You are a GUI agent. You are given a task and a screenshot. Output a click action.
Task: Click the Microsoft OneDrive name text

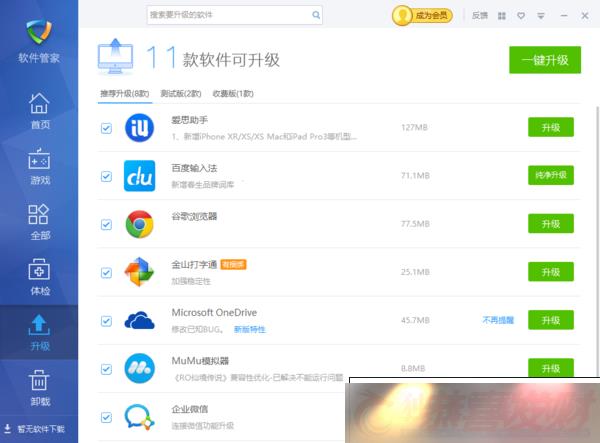(214, 313)
